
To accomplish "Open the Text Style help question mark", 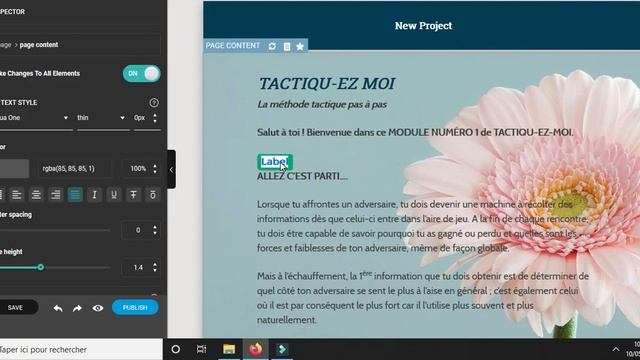I will [x=154, y=102].
